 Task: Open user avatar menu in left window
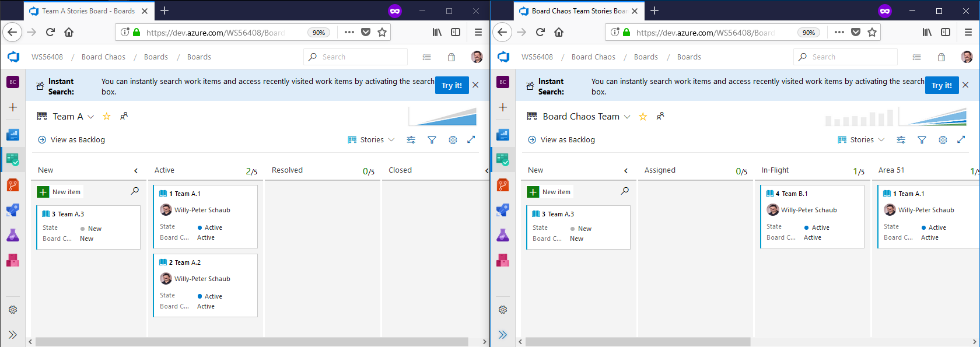click(477, 57)
